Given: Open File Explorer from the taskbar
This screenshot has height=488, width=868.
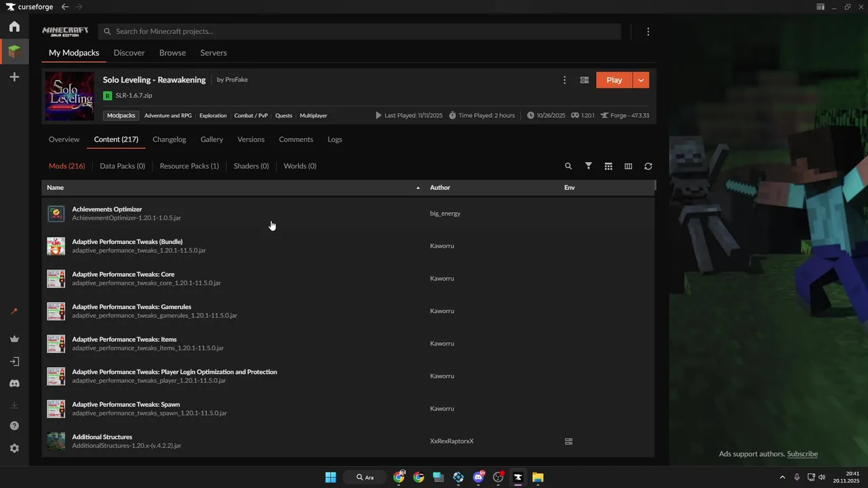Looking at the screenshot, I should [538, 477].
